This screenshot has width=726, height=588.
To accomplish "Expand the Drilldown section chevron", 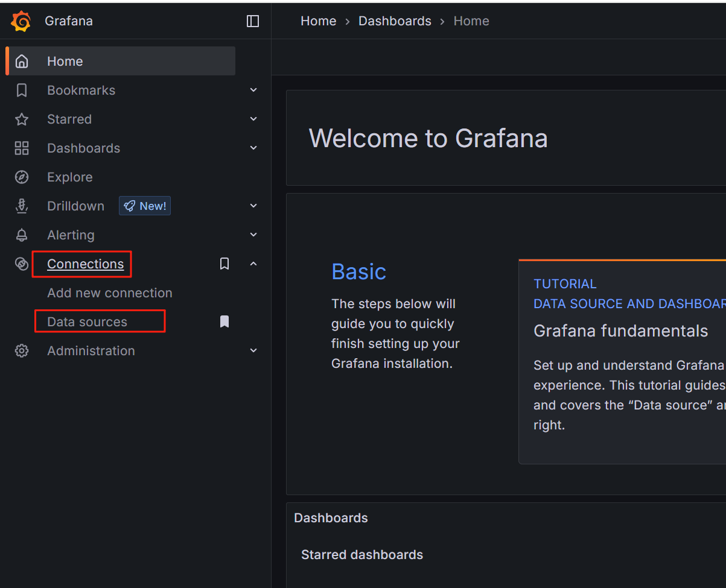I will 253,206.
